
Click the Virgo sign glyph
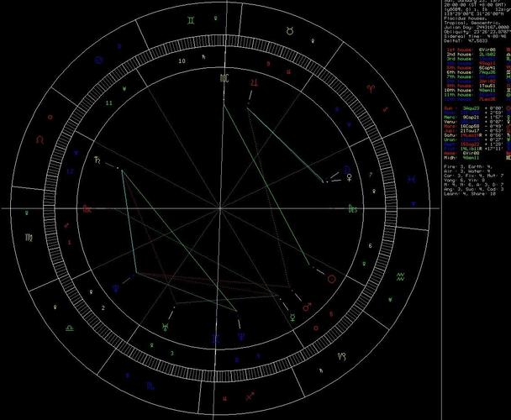pyautogui.click(x=29, y=238)
